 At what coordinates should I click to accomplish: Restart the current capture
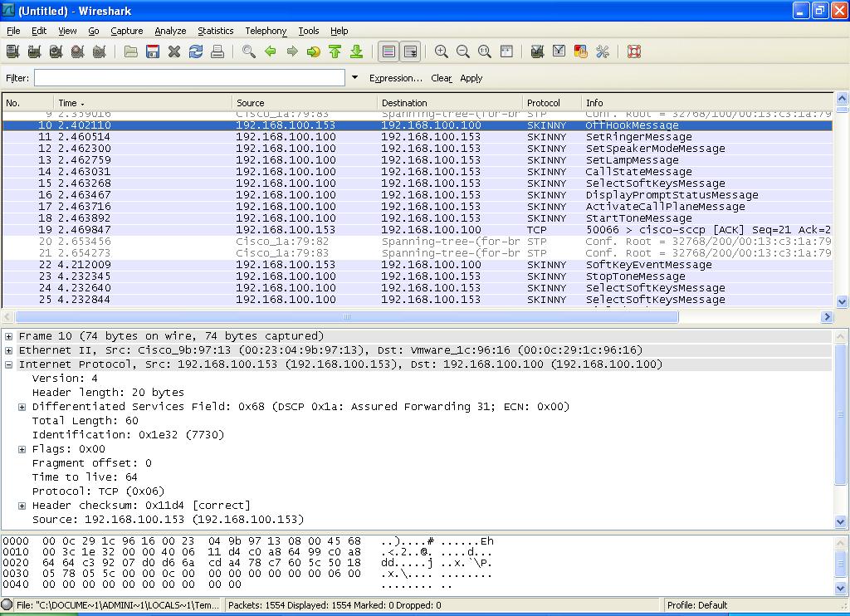coord(100,51)
